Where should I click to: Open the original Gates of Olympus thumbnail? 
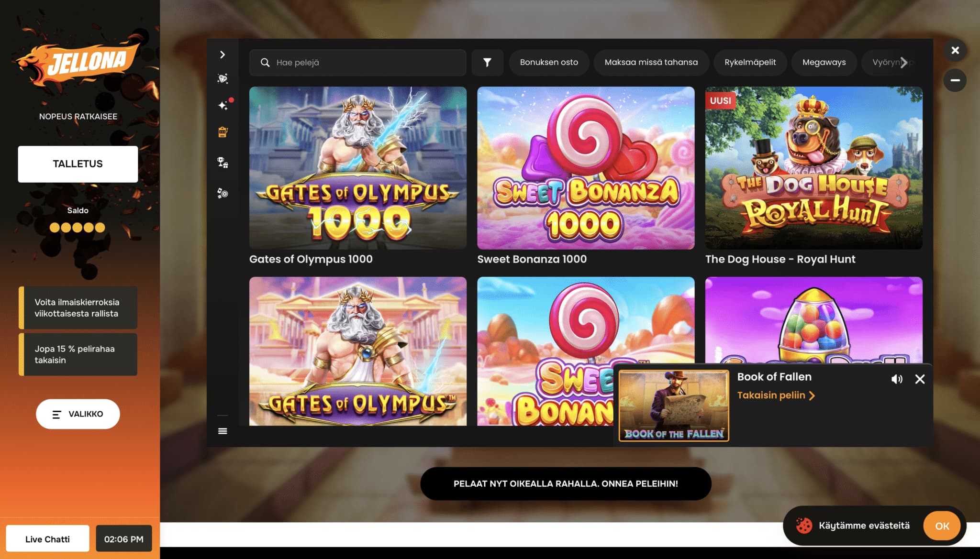coord(357,351)
